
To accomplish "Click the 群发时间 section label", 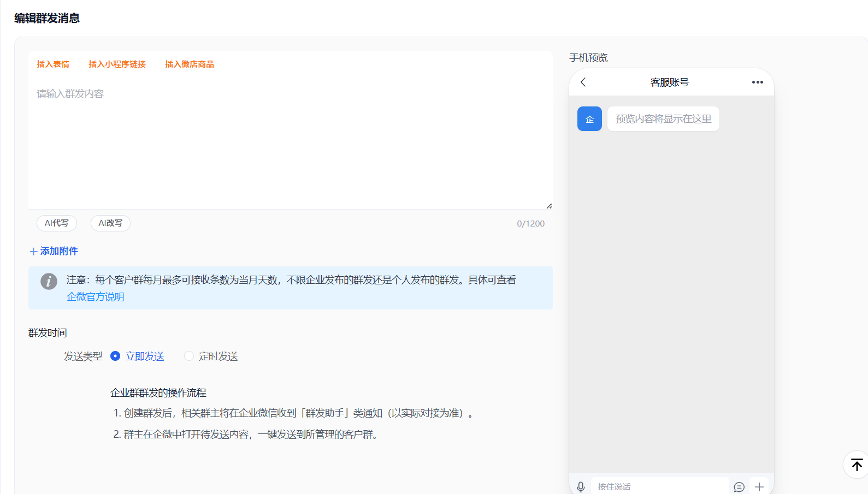I will (48, 332).
